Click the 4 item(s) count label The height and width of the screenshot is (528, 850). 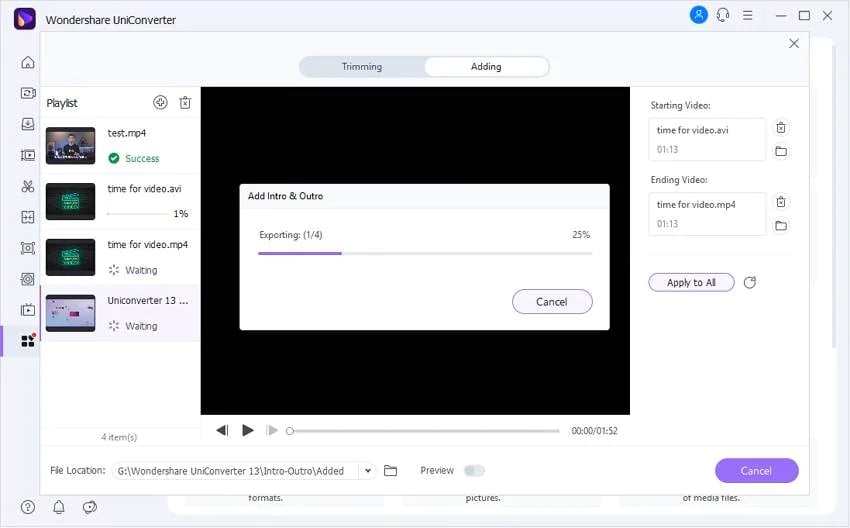tap(119, 437)
